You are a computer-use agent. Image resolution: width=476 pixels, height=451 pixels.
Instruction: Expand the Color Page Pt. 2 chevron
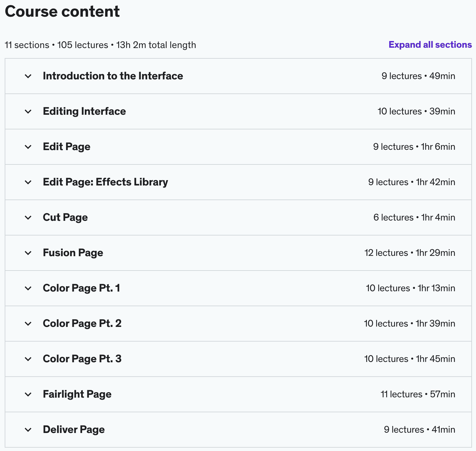[28, 324]
